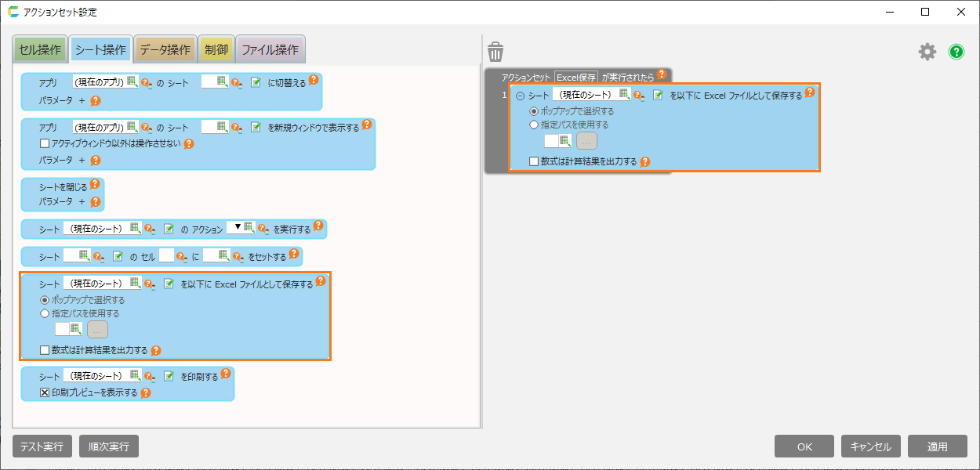Viewport: 980px width, 470px height.
Task: Click the trash can delete icon
Action: [x=495, y=52]
